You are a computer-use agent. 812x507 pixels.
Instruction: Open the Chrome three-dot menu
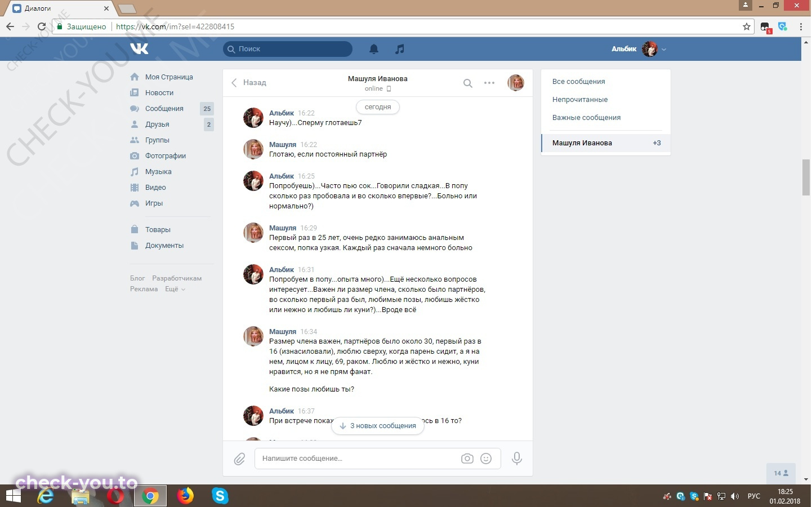coord(801,26)
